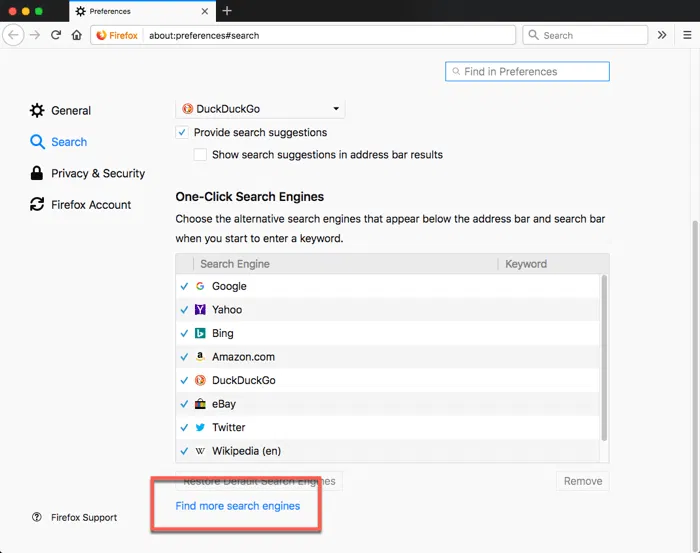The image size is (700, 553).
Task: Select the Bing row text
Action: click(222, 333)
